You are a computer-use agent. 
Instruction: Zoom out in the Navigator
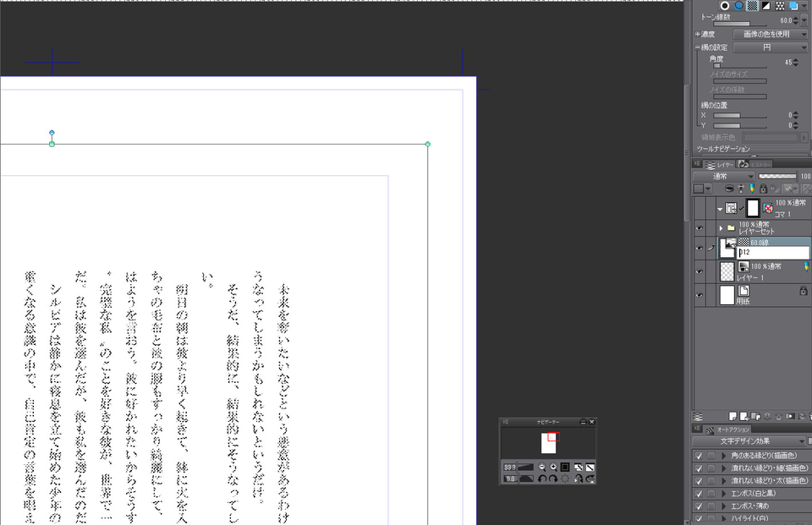tap(542, 467)
